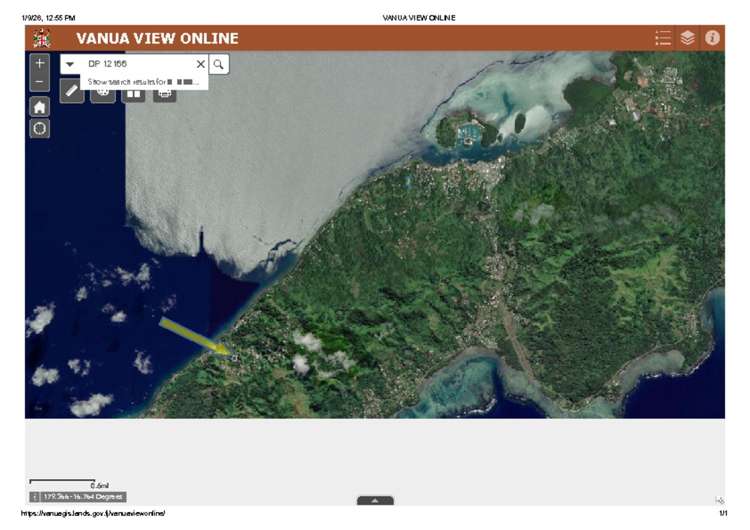Open the Print tool
750x530 pixels.
(165, 96)
